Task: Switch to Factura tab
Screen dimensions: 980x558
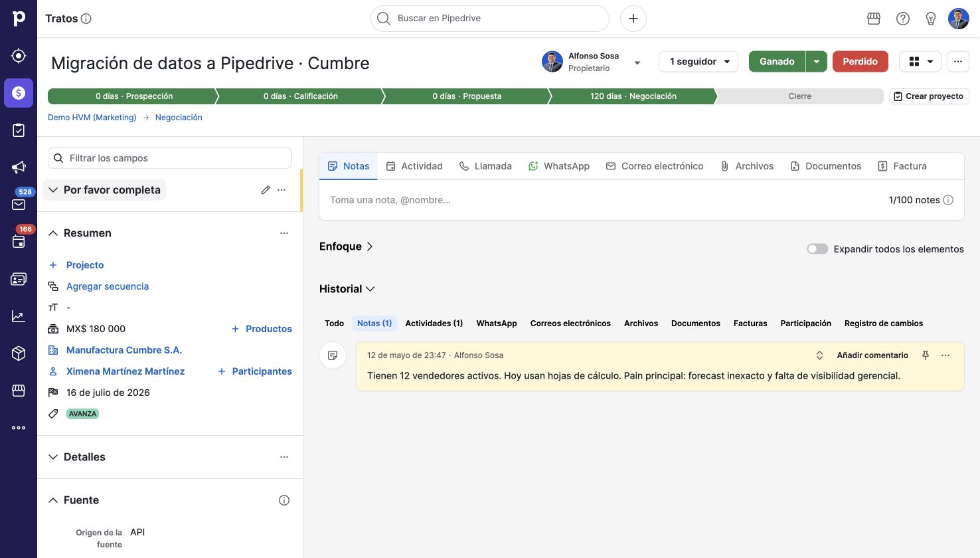Action: [902, 166]
